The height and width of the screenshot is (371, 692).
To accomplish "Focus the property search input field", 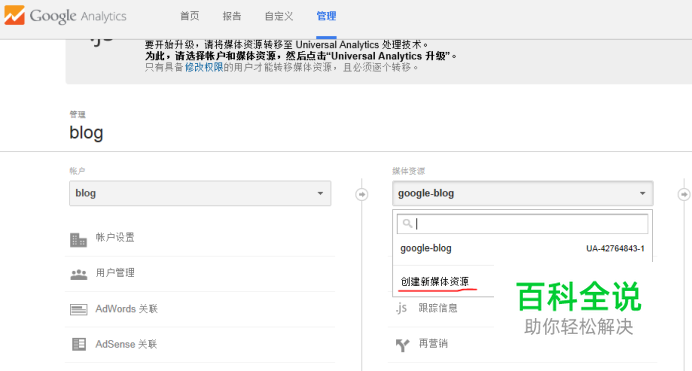I will (523, 224).
